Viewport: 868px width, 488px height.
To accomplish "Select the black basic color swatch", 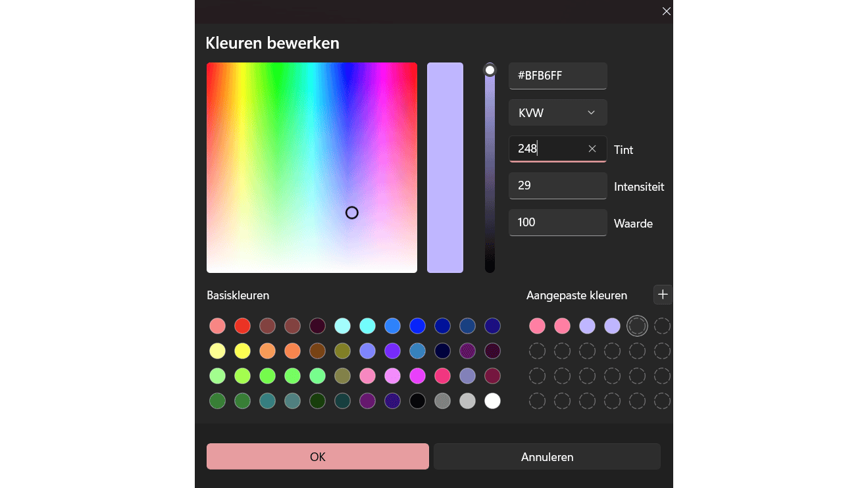I will point(417,401).
